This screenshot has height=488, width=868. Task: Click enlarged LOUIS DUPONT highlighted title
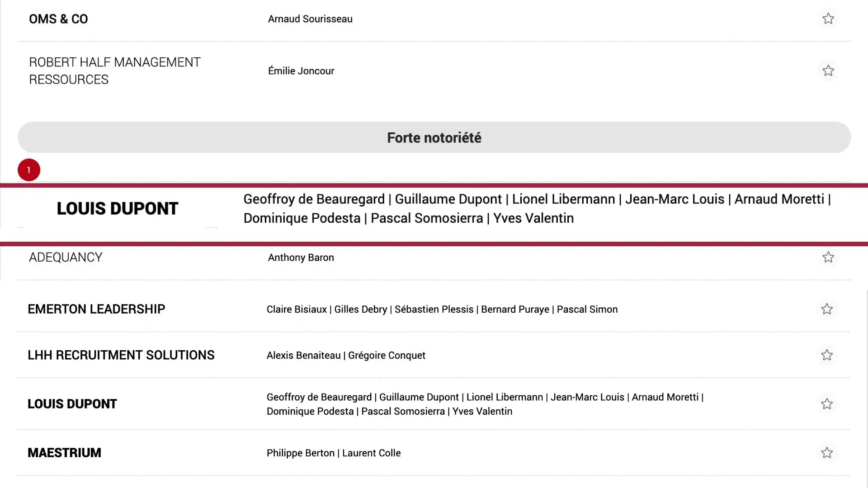117,209
